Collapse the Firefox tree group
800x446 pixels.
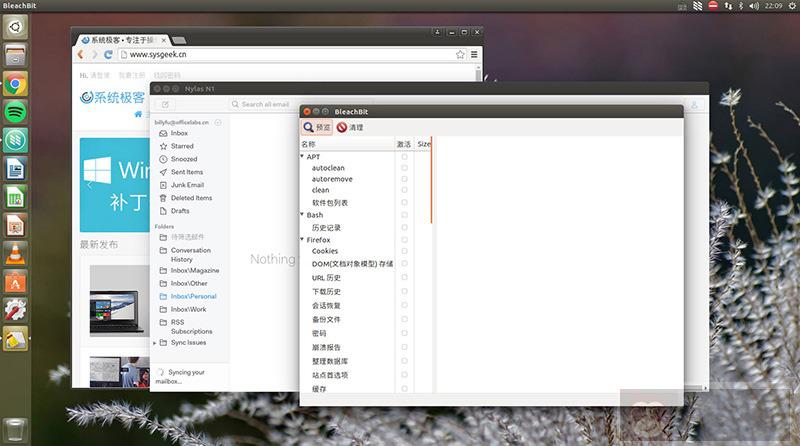[302, 239]
